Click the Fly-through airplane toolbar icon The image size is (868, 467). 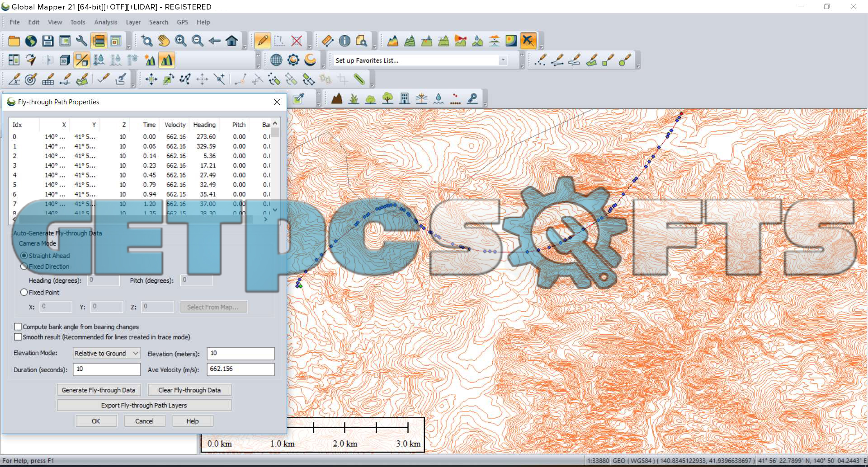pos(528,41)
